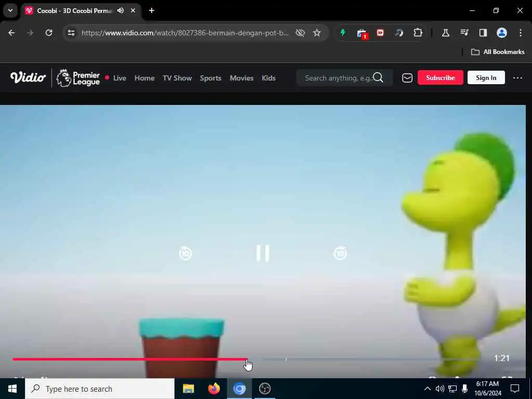The width and height of the screenshot is (532, 399).
Task: Skip forward 10 seconds in video
Action: pos(340,253)
